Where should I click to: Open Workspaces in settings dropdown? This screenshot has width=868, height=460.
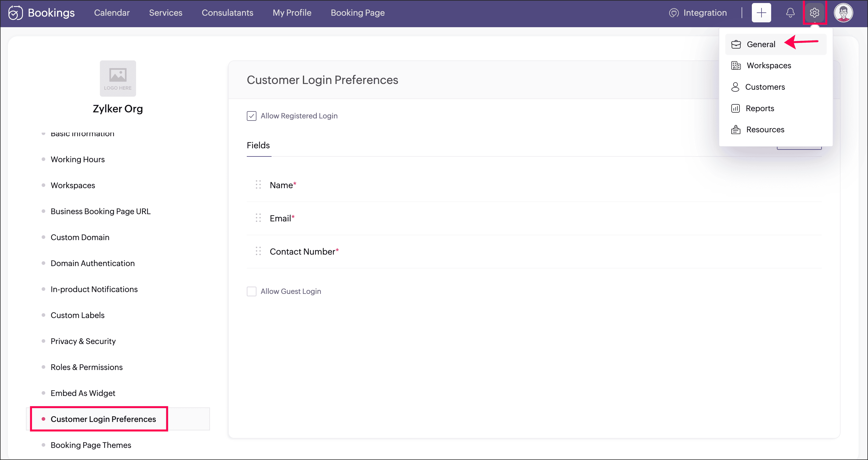tap(768, 66)
